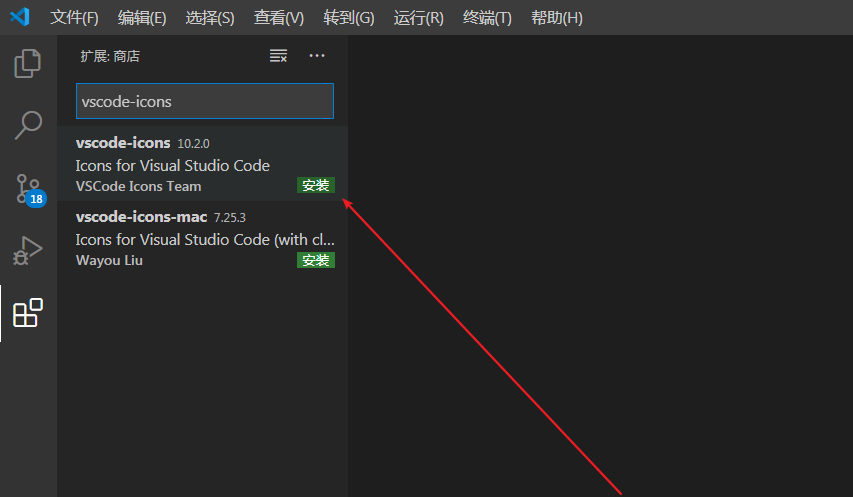The height and width of the screenshot is (497, 853).
Task: Open the Explorer view in activity bar
Action: [x=28, y=63]
